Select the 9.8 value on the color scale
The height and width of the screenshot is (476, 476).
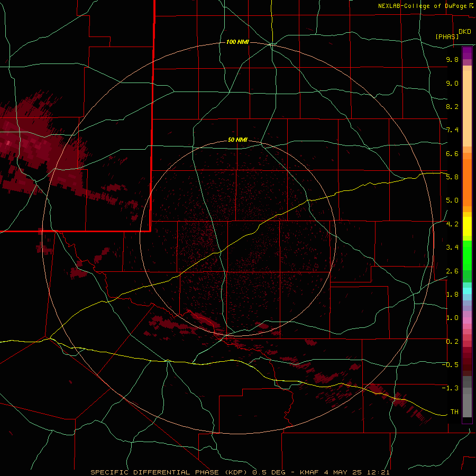452,59
